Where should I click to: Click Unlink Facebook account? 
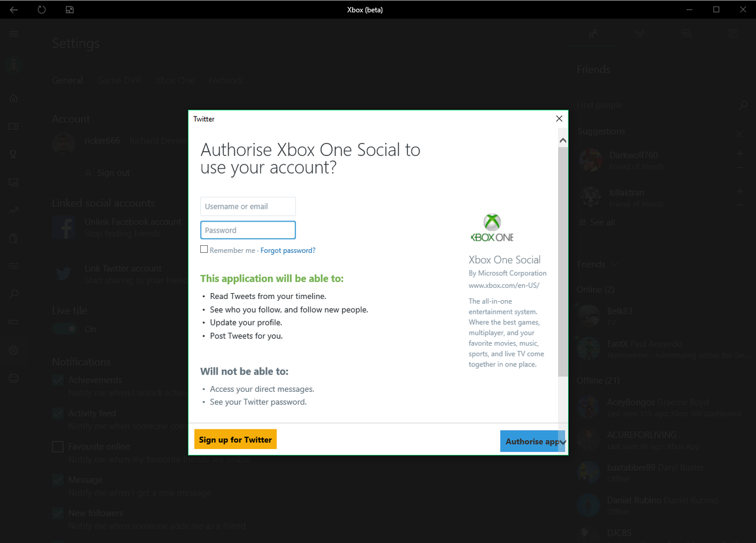(x=133, y=222)
